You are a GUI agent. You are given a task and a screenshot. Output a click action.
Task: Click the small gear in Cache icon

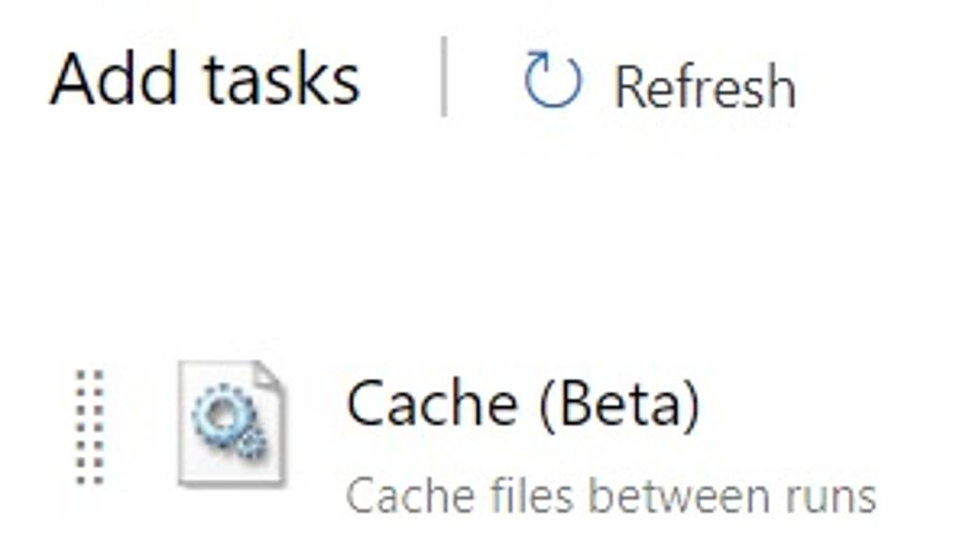(x=252, y=444)
